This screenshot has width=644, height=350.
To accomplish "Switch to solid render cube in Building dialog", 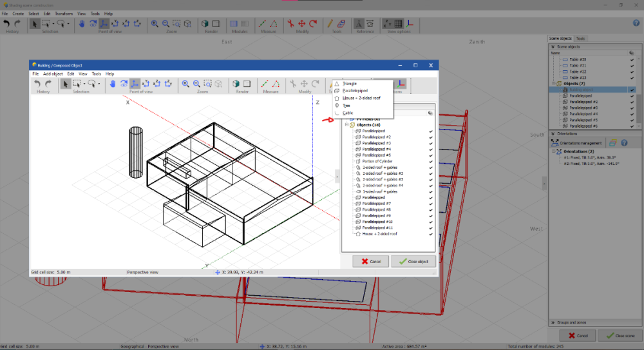I will pos(236,84).
